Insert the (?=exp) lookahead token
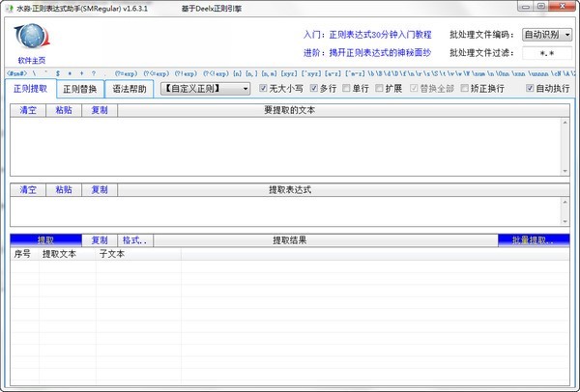Viewport: 580px width, 392px height. [130, 72]
